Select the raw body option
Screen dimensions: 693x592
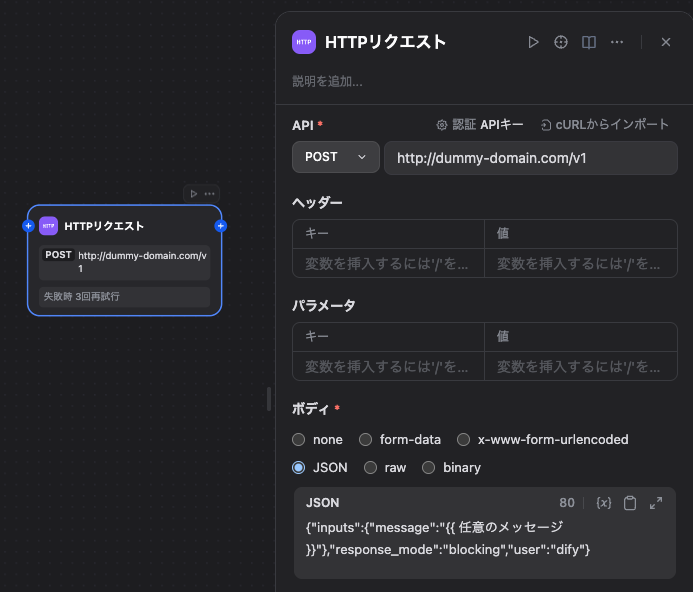(370, 467)
